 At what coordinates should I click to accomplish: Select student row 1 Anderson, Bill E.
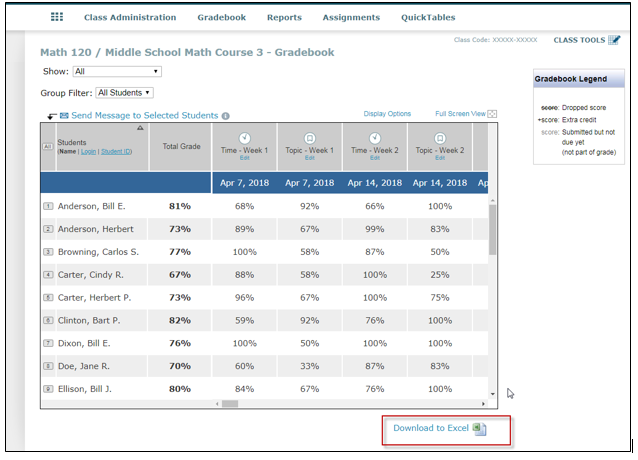47,206
